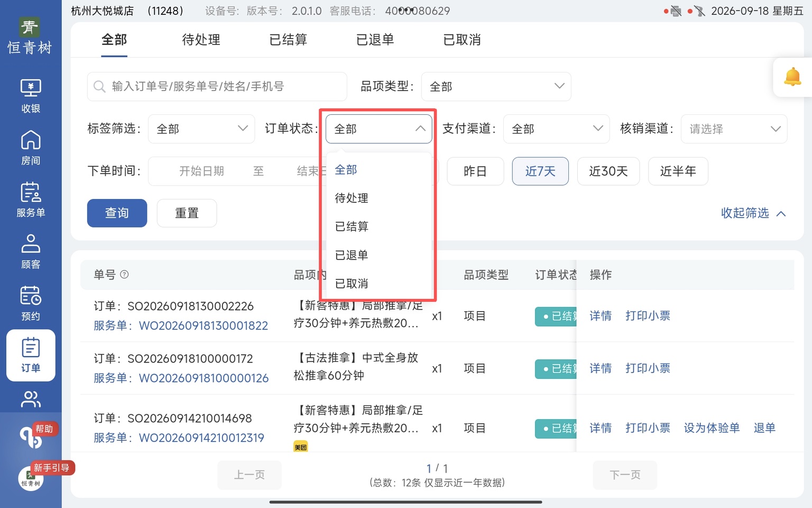
Task: Click the 恒青树 logo at top left
Action: pos(30,36)
